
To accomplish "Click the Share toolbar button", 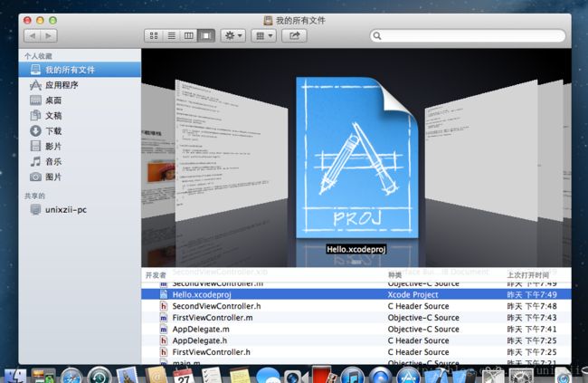I will (294, 35).
